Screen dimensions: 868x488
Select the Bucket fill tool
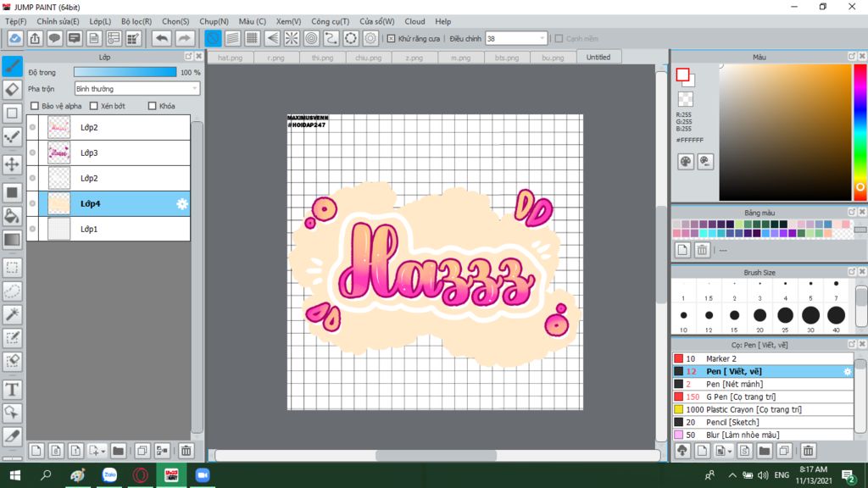(x=12, y=216)
